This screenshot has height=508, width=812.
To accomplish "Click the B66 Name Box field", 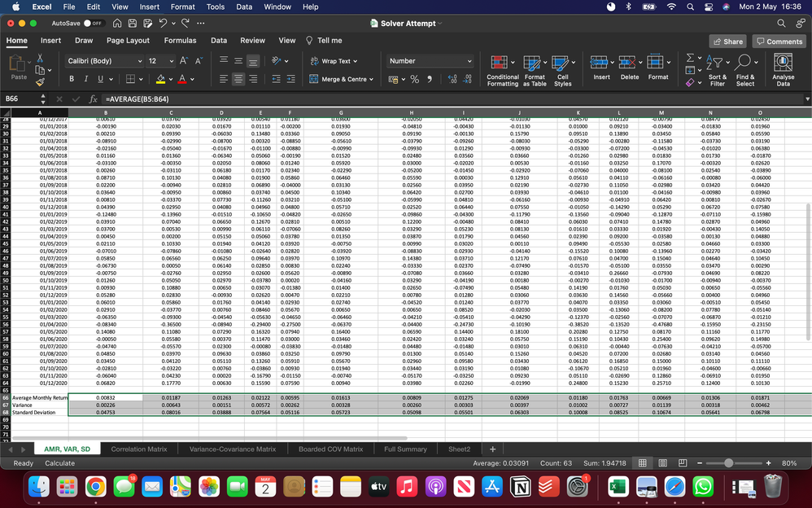I will [x=23, y=98].
